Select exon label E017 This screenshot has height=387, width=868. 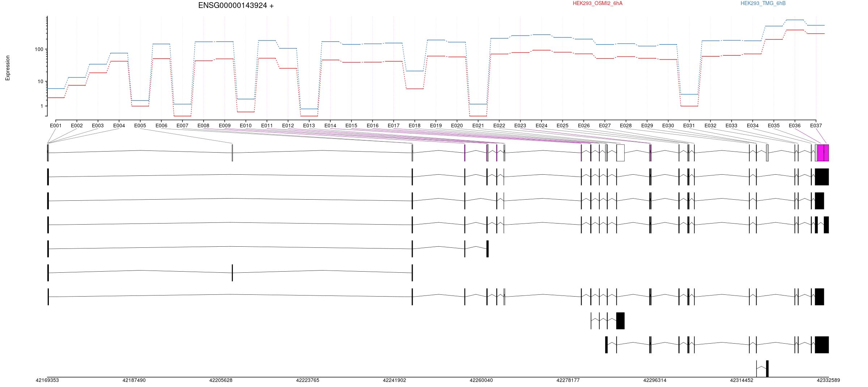click(393, 126)
